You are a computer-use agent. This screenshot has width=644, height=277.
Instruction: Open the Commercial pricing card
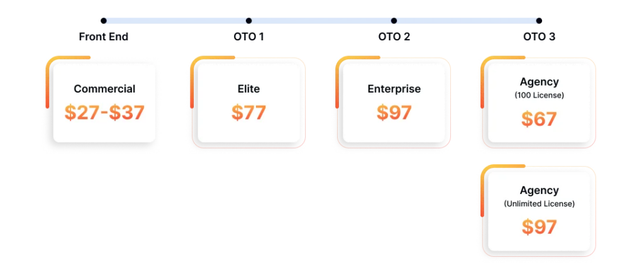click(x=104, y=103)
